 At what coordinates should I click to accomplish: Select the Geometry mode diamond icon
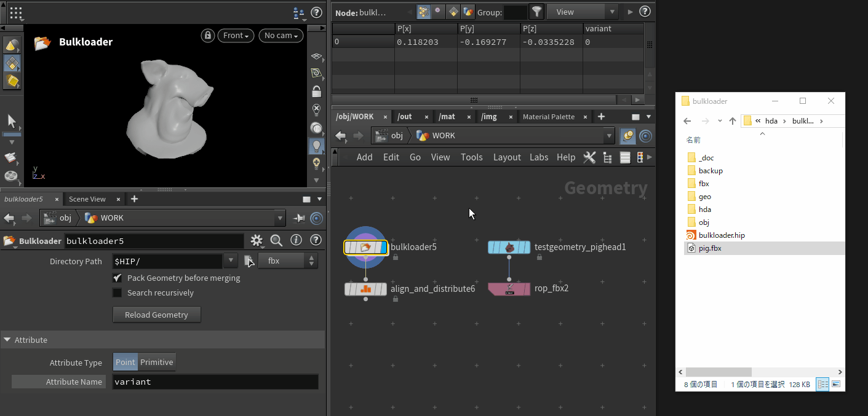(x=12, y=63)
